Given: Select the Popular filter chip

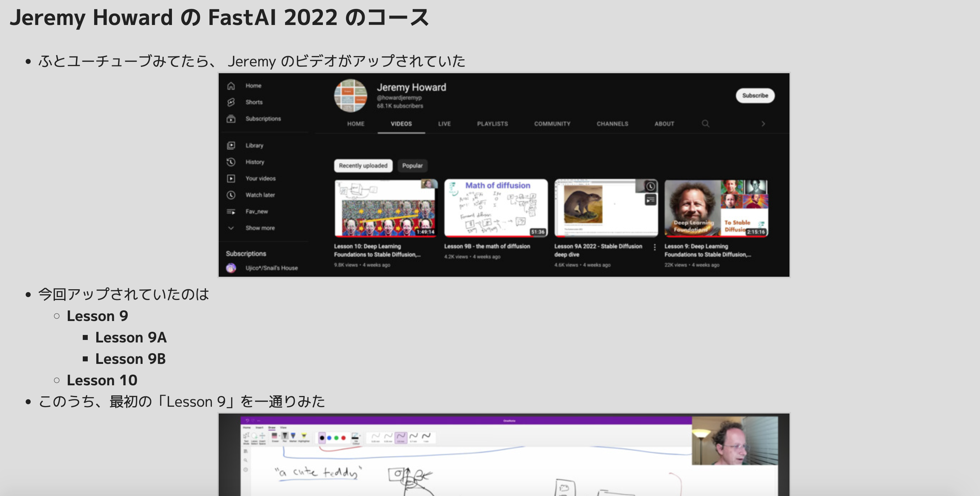Looking at the screenshot, I should coord(412,166).
